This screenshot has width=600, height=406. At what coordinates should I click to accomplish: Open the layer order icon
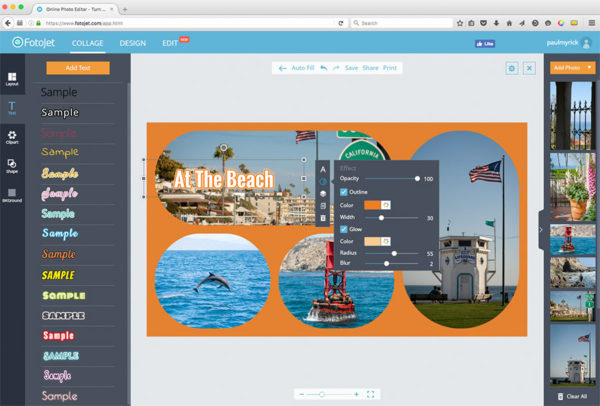coord(323,194)
